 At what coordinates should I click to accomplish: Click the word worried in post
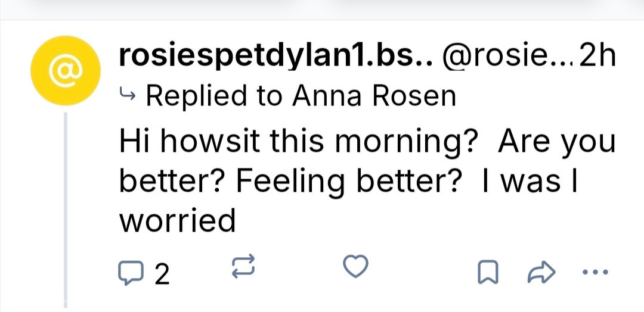(178, 221)
